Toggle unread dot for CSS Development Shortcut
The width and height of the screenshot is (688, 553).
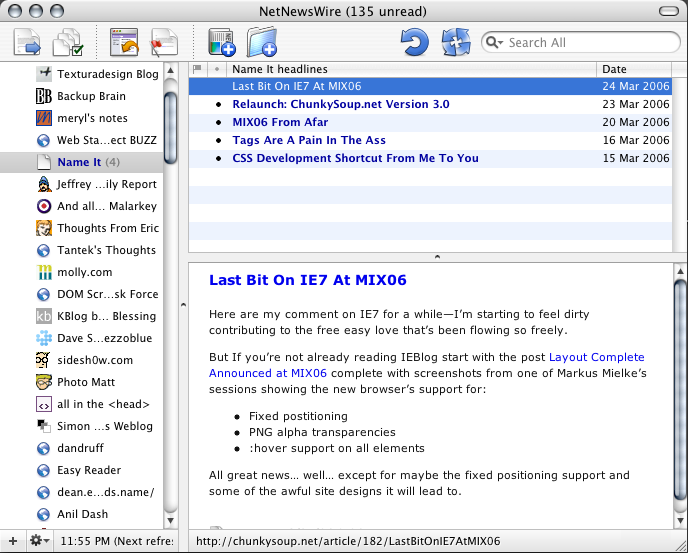click(x=219, y=158)
